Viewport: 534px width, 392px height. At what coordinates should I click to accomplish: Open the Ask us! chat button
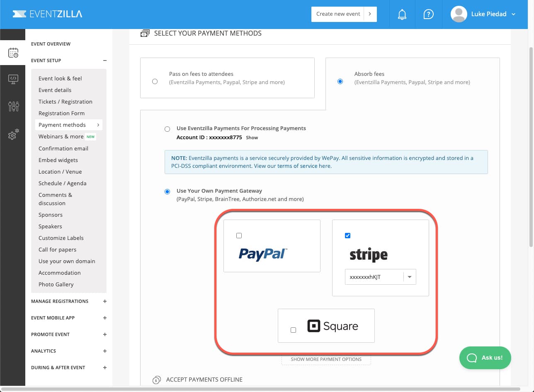point(485,358)
